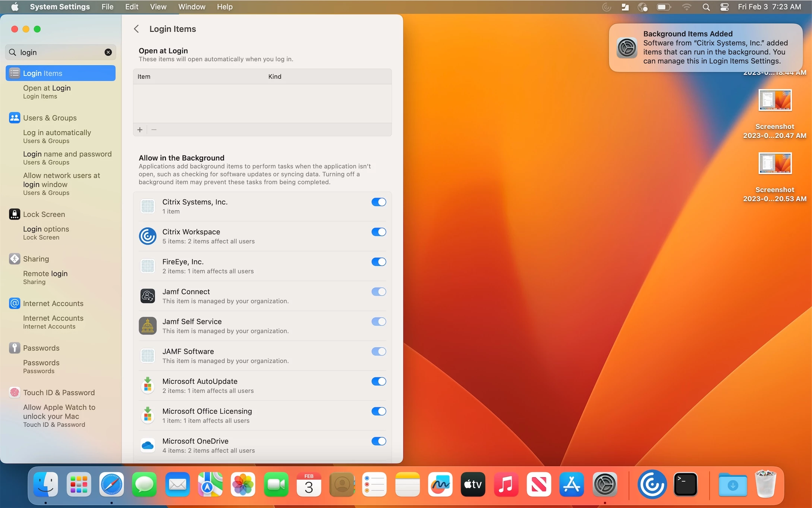Open Screenshot 20.47 AM desktop thumbnail
This screenshot has height=508, width=812.
click(775, 100)
